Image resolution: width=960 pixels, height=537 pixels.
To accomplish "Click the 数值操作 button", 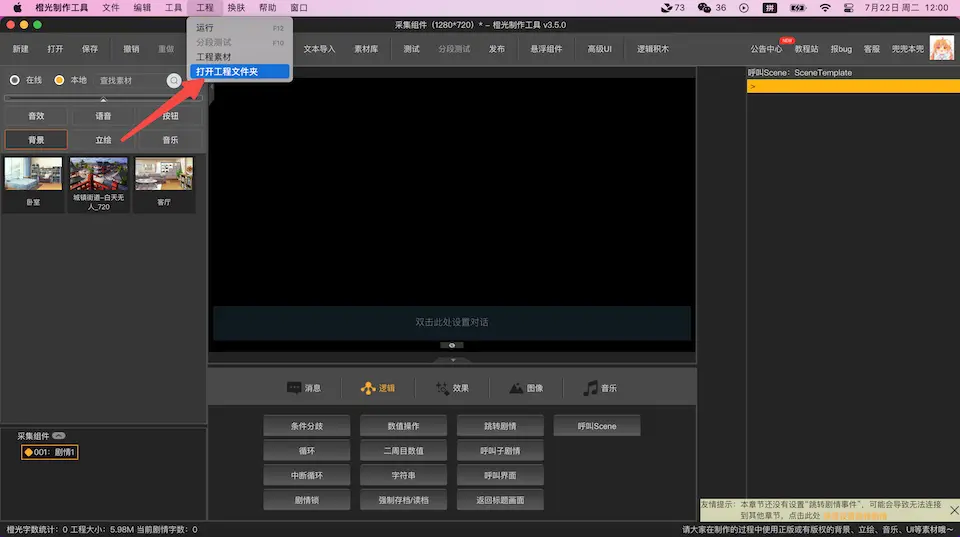I will [403, 426].
